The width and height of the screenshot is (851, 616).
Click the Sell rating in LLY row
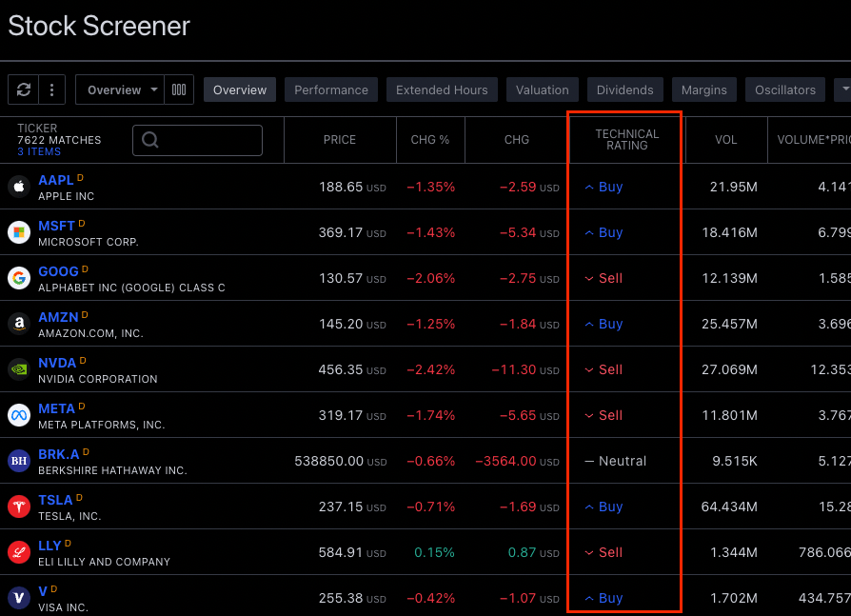tap(604, 552)
